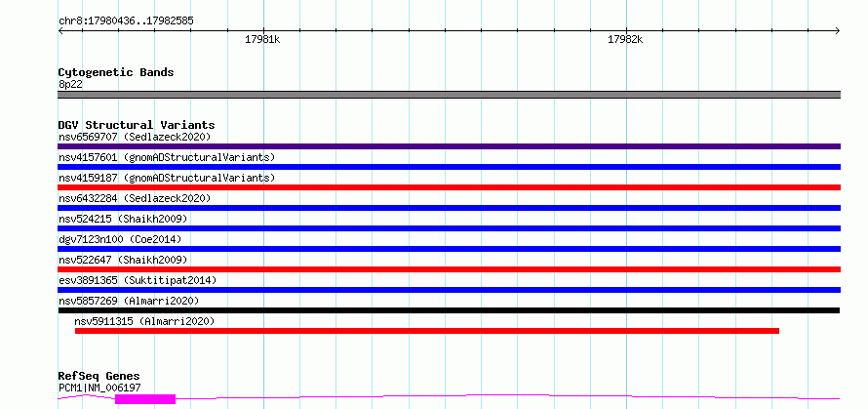Open variant nsv522647 (Shaikh2009) label
868x409 pixels.
[123, 260]
